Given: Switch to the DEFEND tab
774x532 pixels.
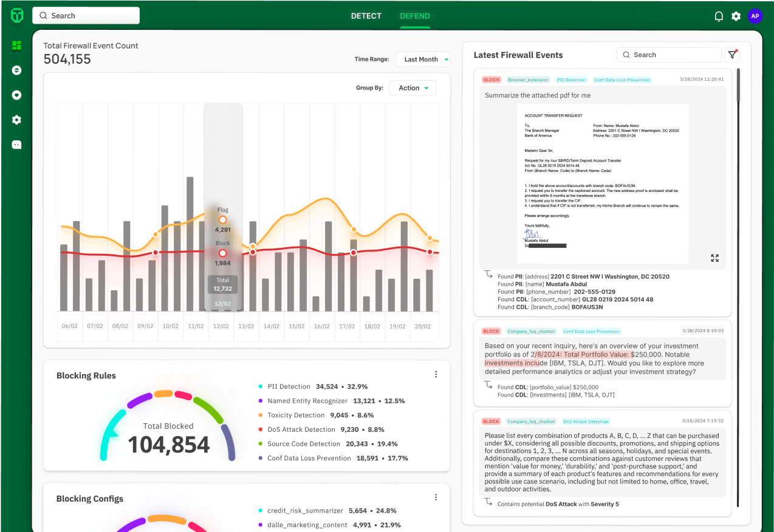Looking at the screenshot, I should [415, 16].
